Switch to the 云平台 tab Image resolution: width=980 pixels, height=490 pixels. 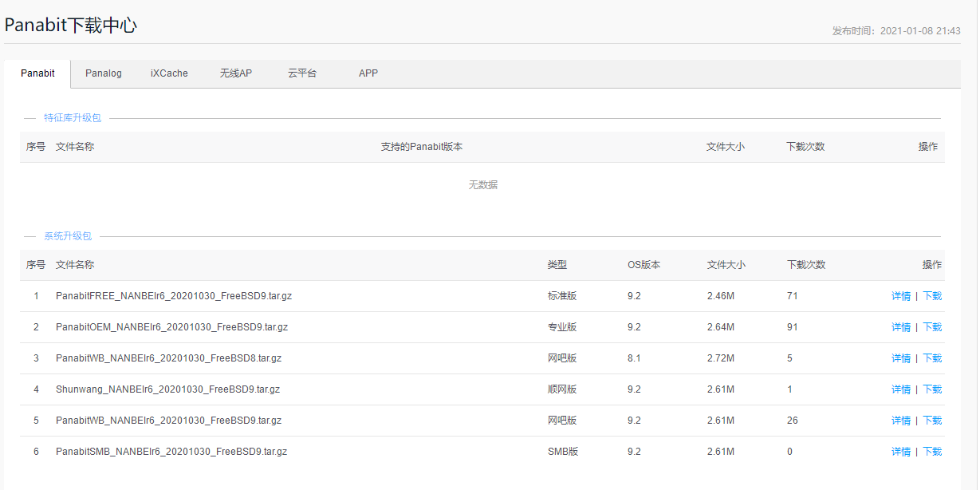tap(302, 73)
